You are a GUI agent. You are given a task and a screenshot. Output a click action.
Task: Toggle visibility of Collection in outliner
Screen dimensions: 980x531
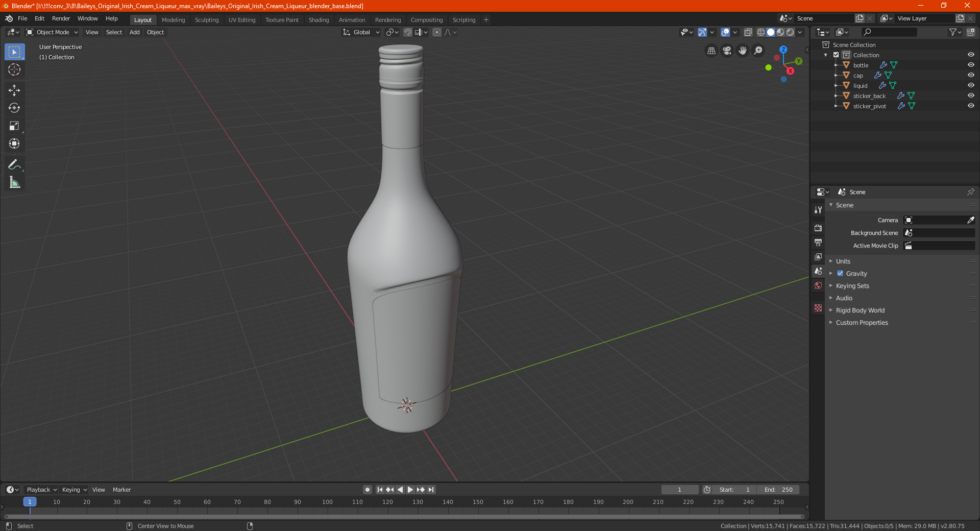(971, 55)
